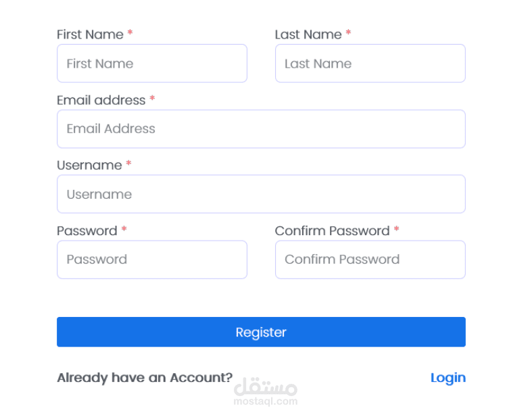Click the Last Name label above field
This screenshot has width=532, height=415.
[x=308, y=34]
